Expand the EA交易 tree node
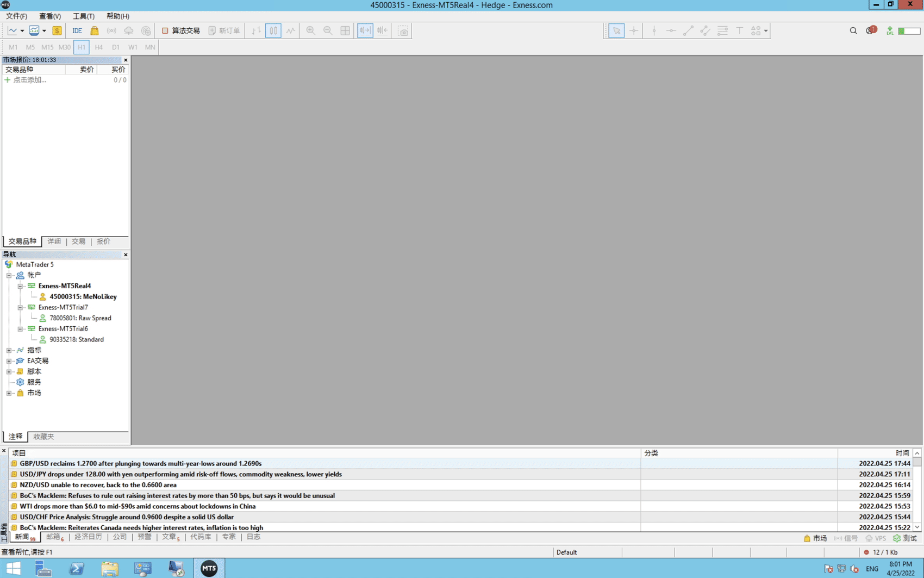 click(x=9, y=361)
